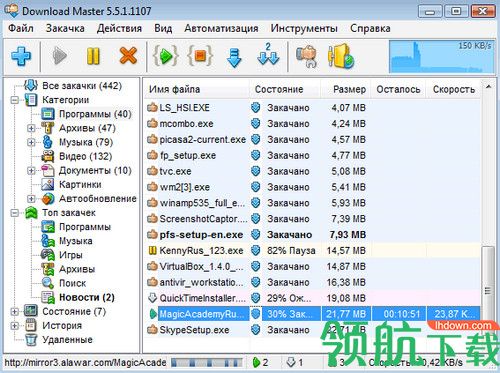Sort by the Имя файла column header
This screenshot has height=373, width=500.
point(196,89)
